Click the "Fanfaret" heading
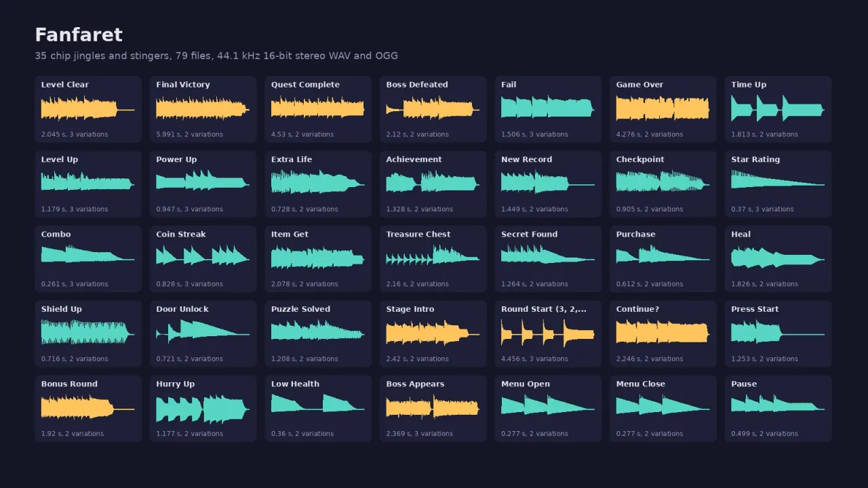Screen dimensions: 868x488 79,35
